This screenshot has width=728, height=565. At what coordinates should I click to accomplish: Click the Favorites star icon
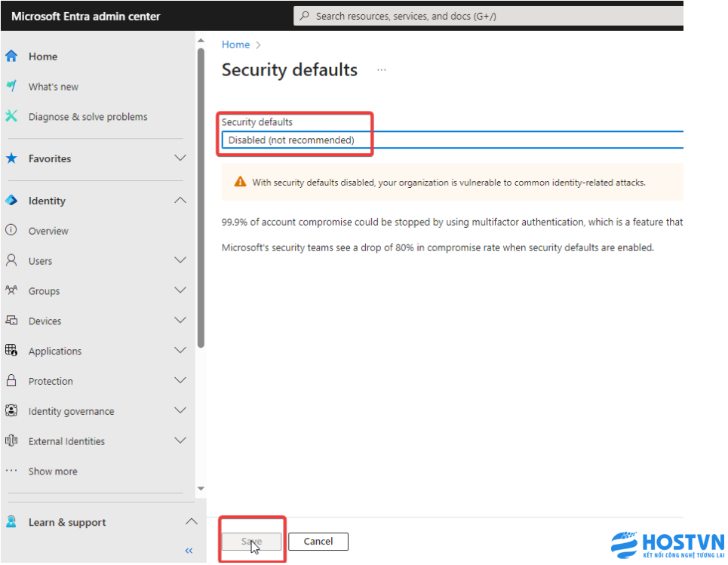11,158
